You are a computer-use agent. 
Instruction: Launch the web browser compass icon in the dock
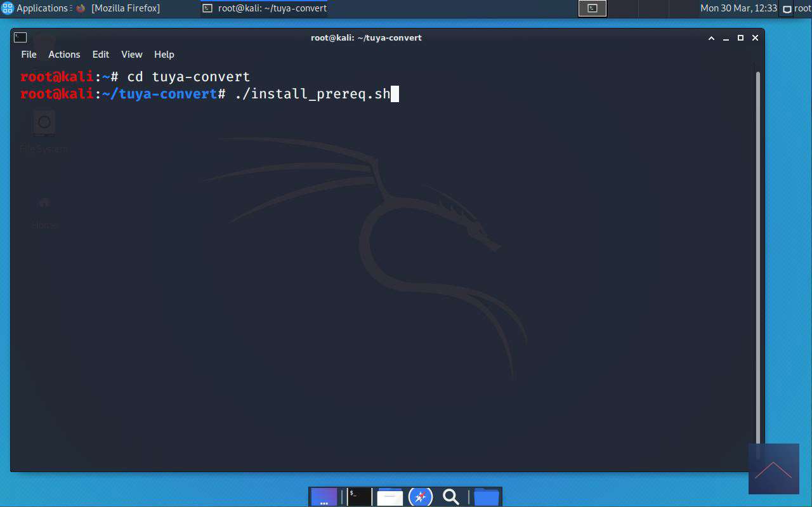click(x=421, y=496)
